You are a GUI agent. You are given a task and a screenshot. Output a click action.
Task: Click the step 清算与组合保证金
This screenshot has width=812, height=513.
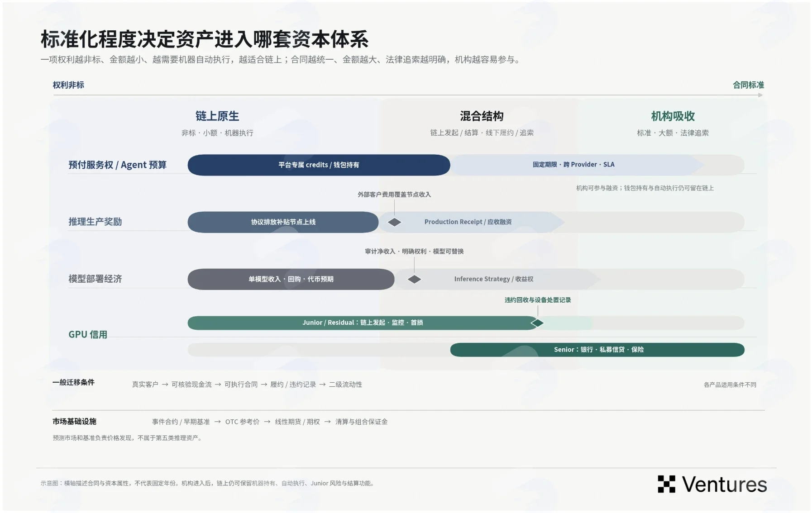361,422
